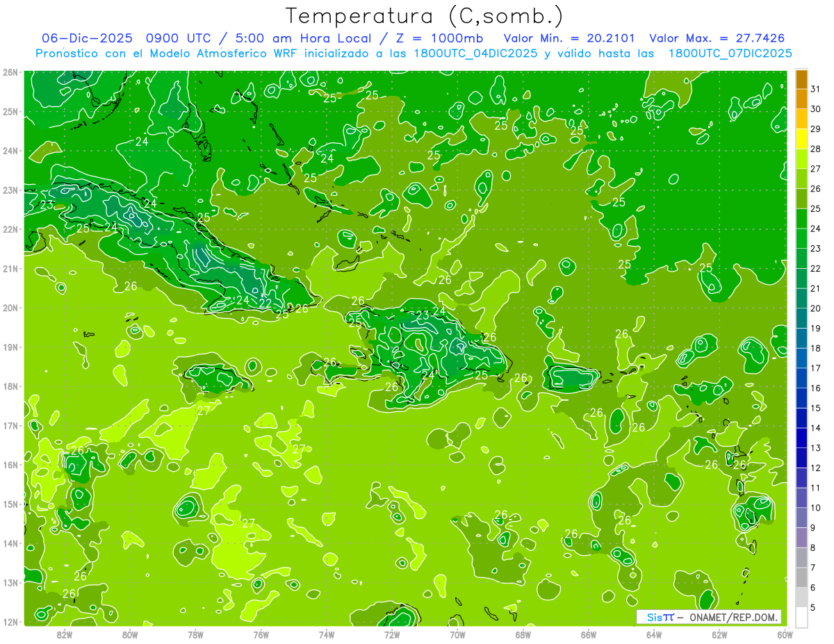
Task: Click the colorbar label 20
Action: [x=815, y=308]
